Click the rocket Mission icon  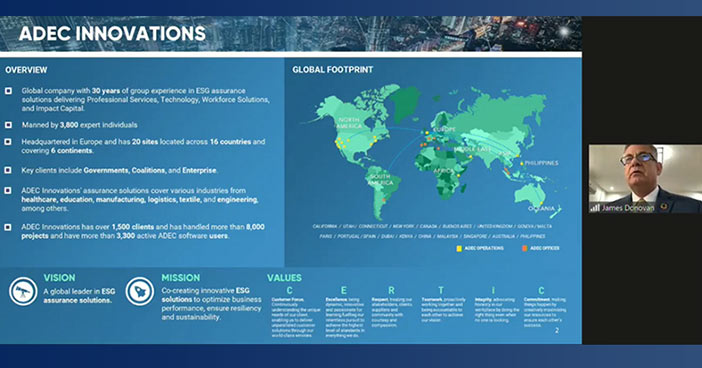click(x=140, y=291)
